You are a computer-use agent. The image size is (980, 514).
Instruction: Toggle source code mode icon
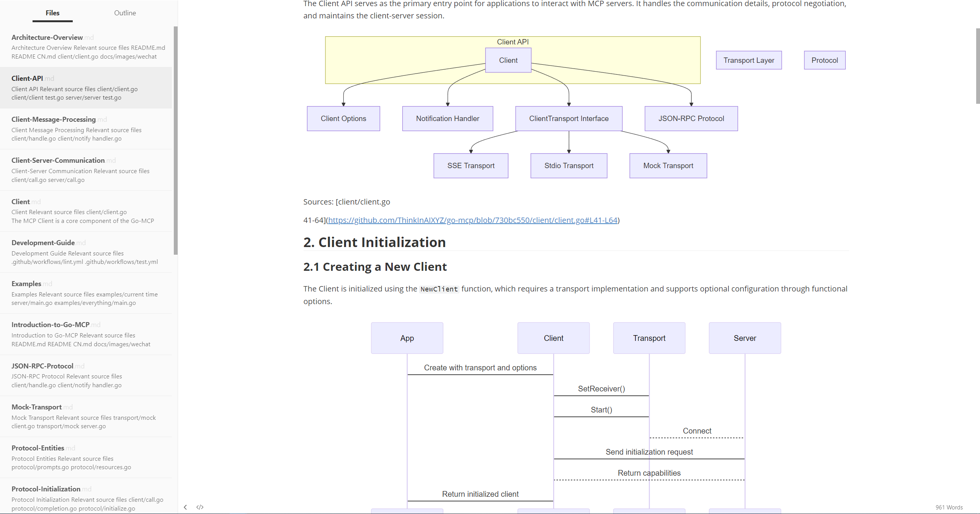(200, 507)
